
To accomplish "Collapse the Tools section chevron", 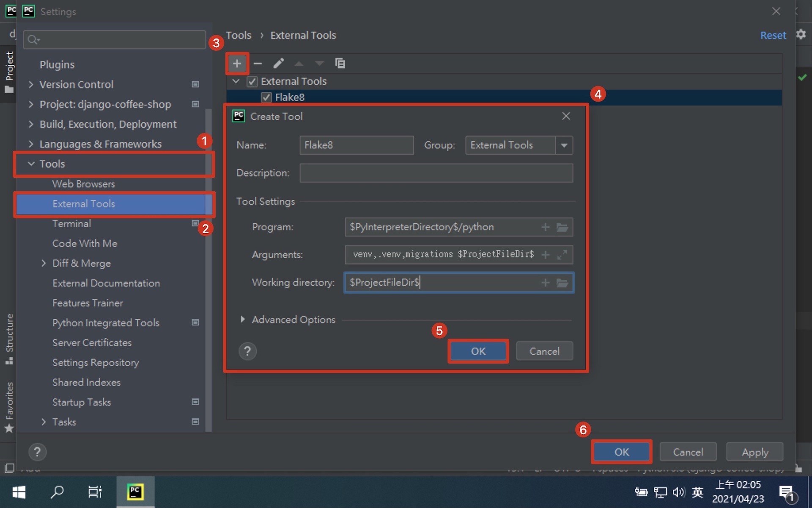I will 31,164.
